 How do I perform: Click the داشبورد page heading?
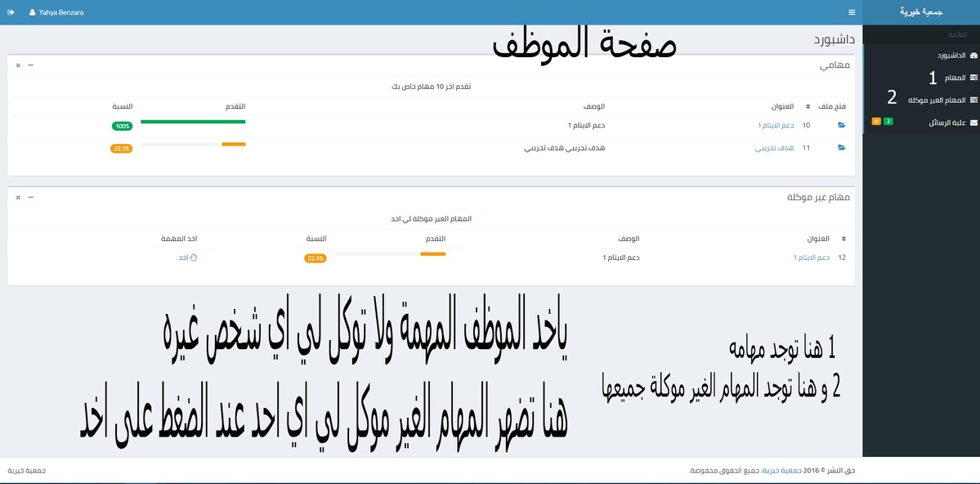point(835,39)
